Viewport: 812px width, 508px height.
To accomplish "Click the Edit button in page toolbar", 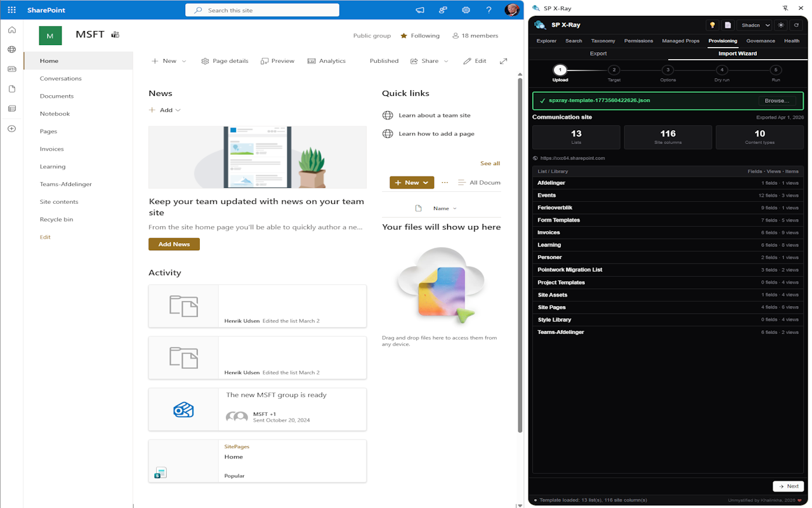I will click(x=475, y=61).
